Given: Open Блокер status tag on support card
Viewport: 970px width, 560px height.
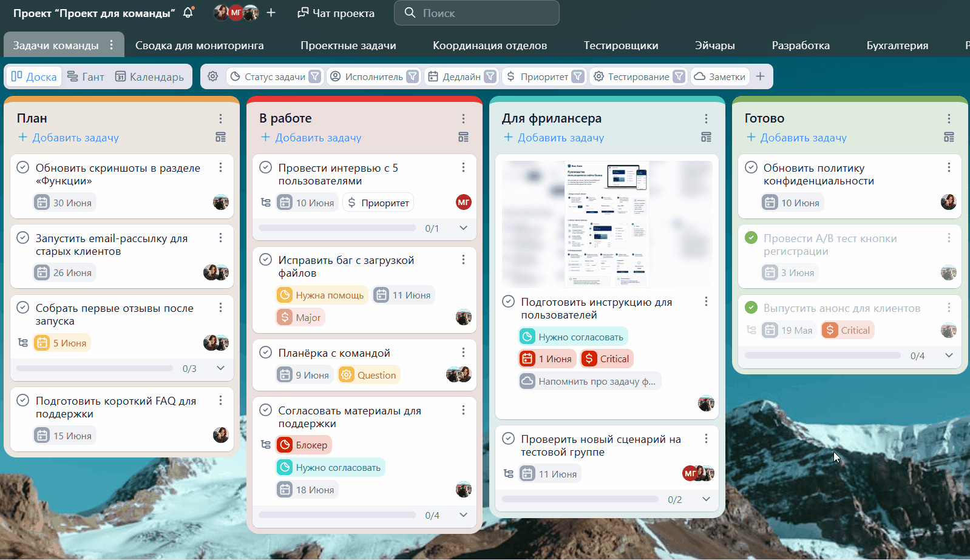Looking at the screenshot, I should 304,445.
